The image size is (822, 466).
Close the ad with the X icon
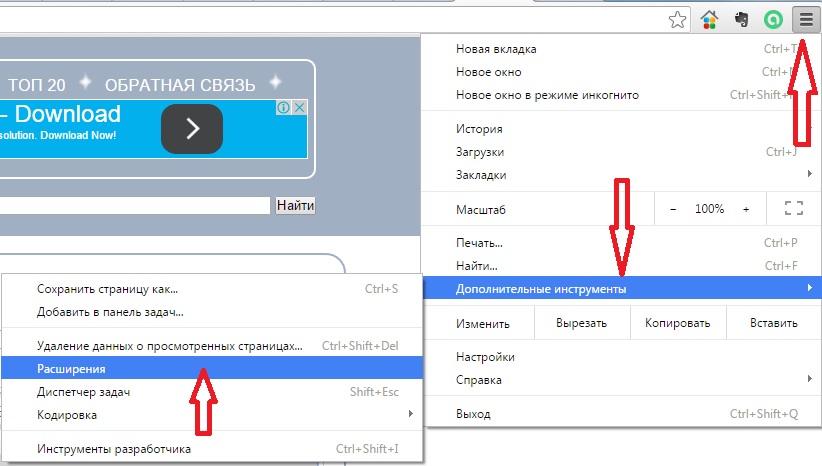(x=298, y=108)
